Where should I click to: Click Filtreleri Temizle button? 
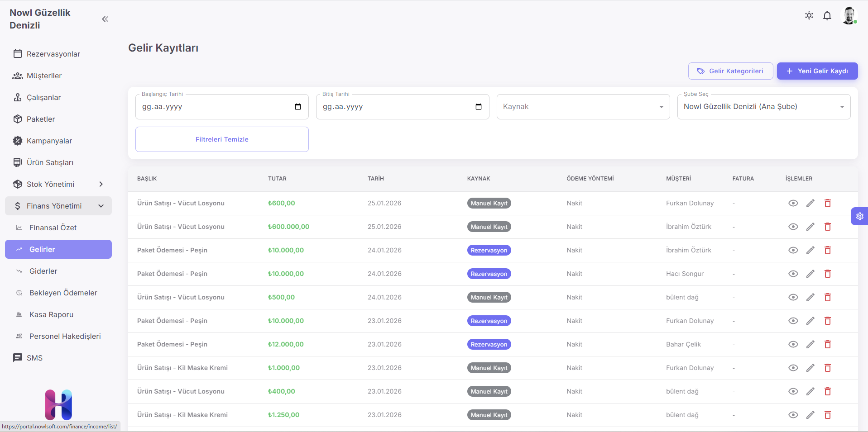[222, 139]
